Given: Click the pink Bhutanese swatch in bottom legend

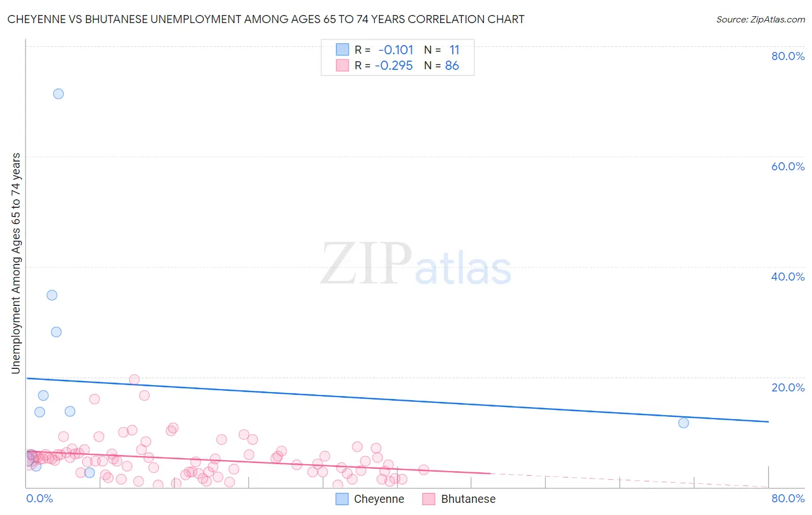Looking at the screenshot, I should (x=429, y=499).
